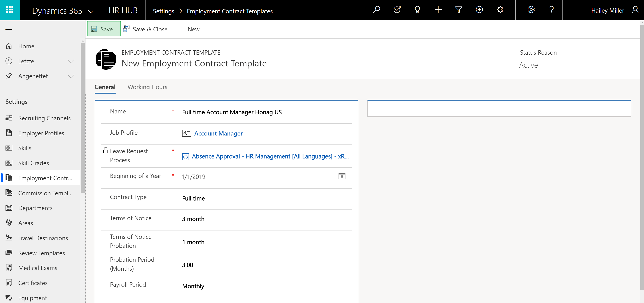Click the search magnifier icon
Image resolution: width=644 pixels, height=303 pixels.
coord(376,10)
